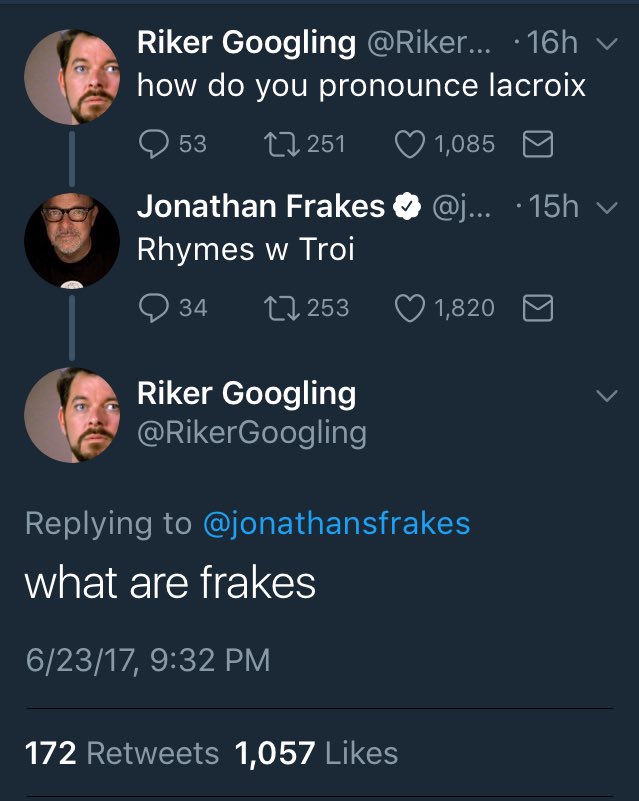
Task: View the 172 Retweets list
Action: 122,752
